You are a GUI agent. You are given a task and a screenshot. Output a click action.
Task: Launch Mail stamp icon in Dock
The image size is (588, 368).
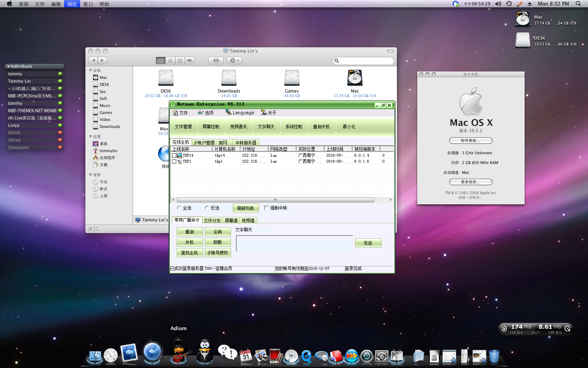129,353
